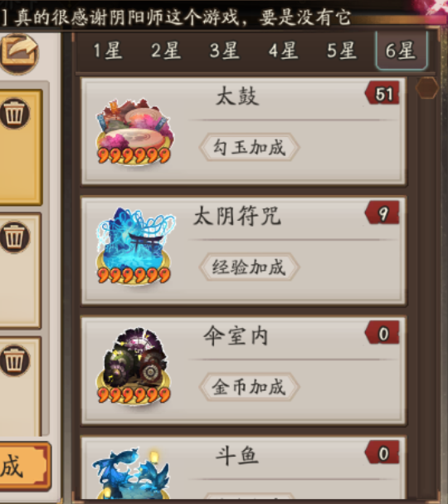Select the 斗鱼 blue fish card artwork
Image resolution: width=448 pixels, height=504 pixels.
point(131,472)
